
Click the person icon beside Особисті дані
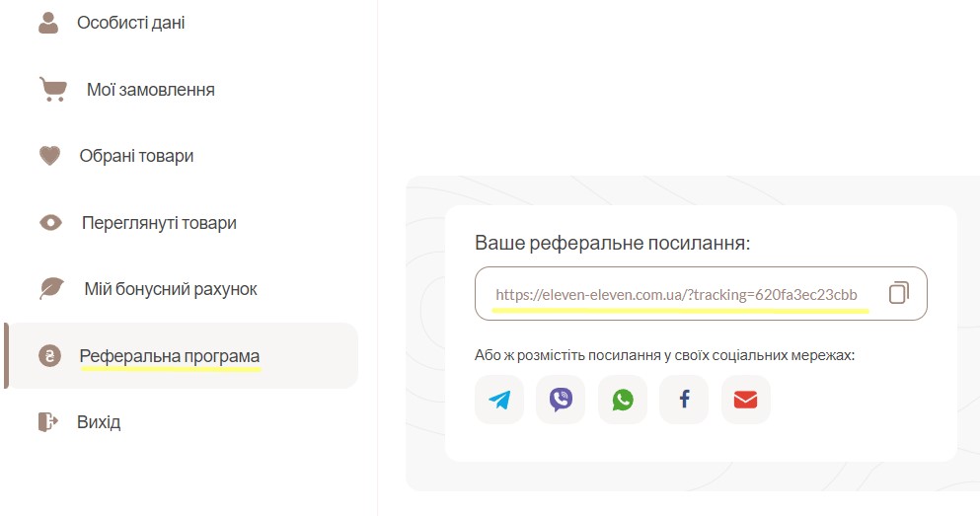[48, 23]
